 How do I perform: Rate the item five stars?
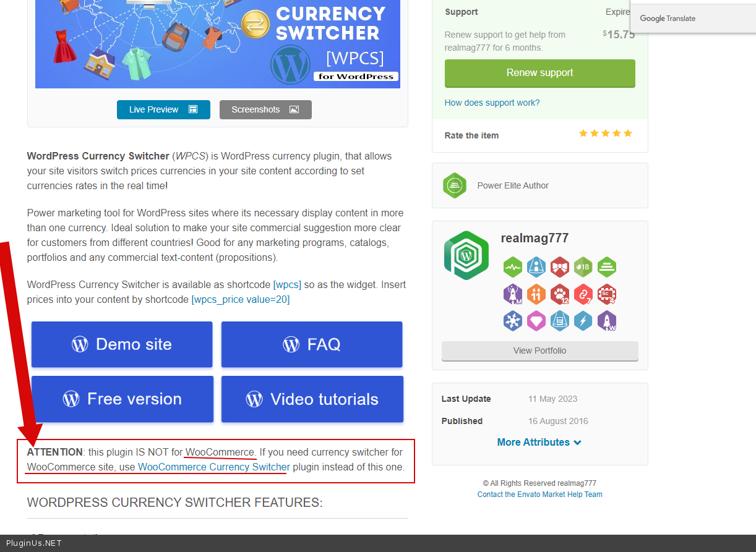coord(628,134)
